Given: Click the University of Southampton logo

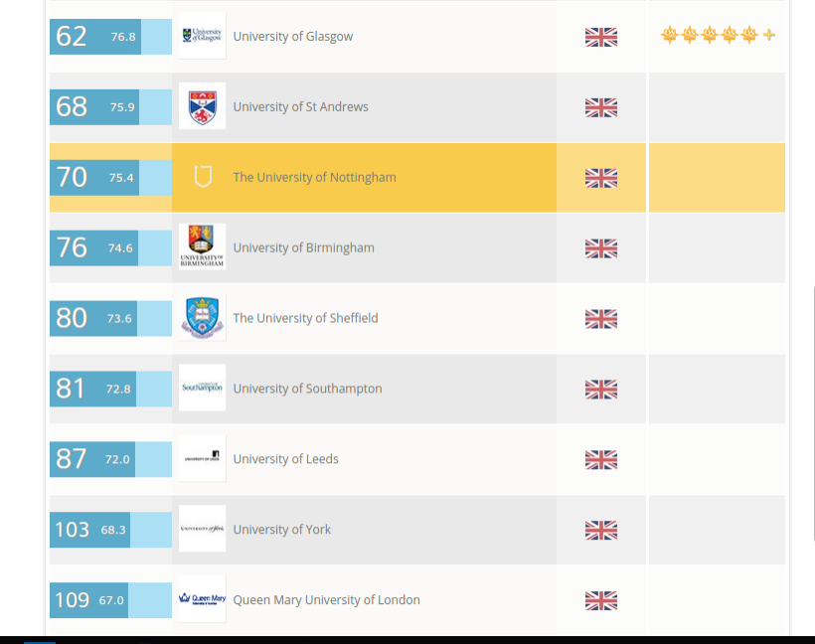Looking at the screenshot, I should [202, 388].
